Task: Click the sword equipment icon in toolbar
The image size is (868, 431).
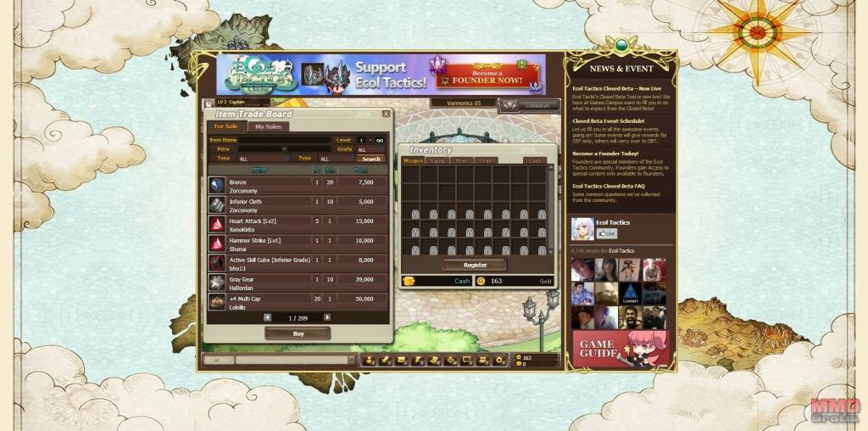Action: point(385,361)
